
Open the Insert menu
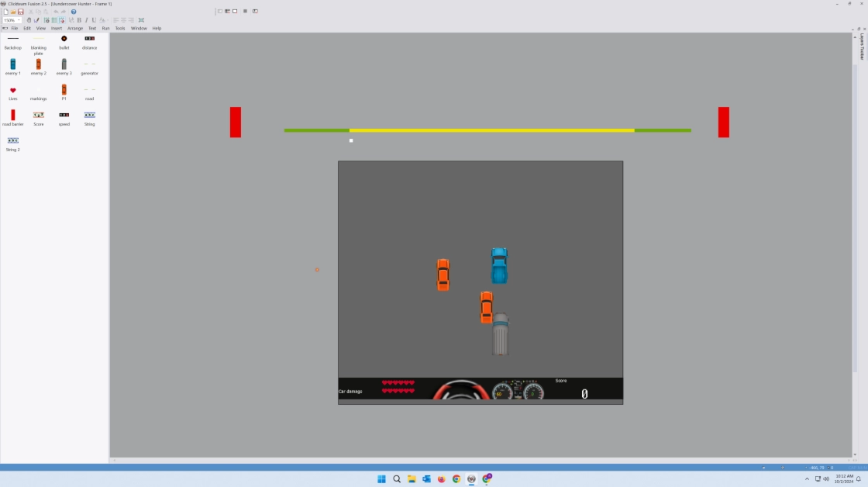tap(57, 28)
